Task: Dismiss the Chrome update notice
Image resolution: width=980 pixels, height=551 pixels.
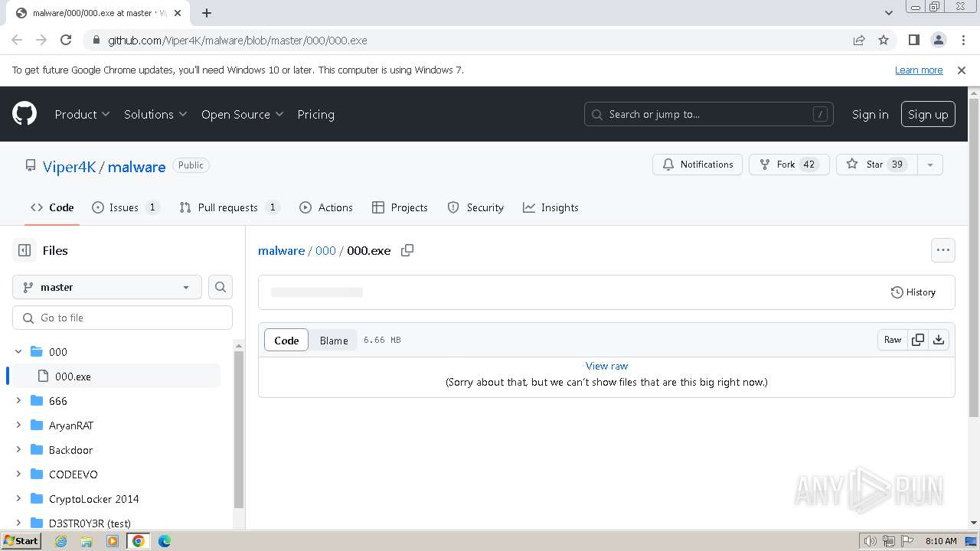Action: pyautogui.click(x=962, y=70)
